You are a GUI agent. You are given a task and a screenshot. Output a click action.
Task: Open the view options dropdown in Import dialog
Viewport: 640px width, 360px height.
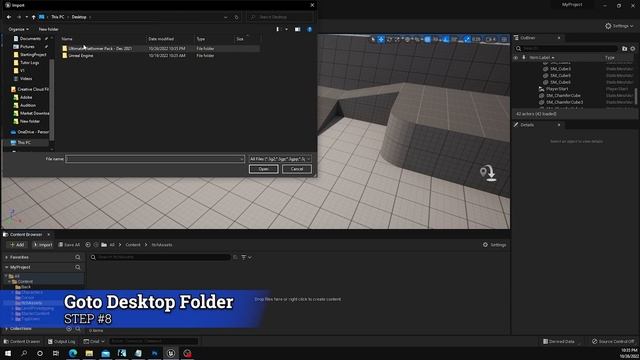pyautogui.click(x=287, y=29)
